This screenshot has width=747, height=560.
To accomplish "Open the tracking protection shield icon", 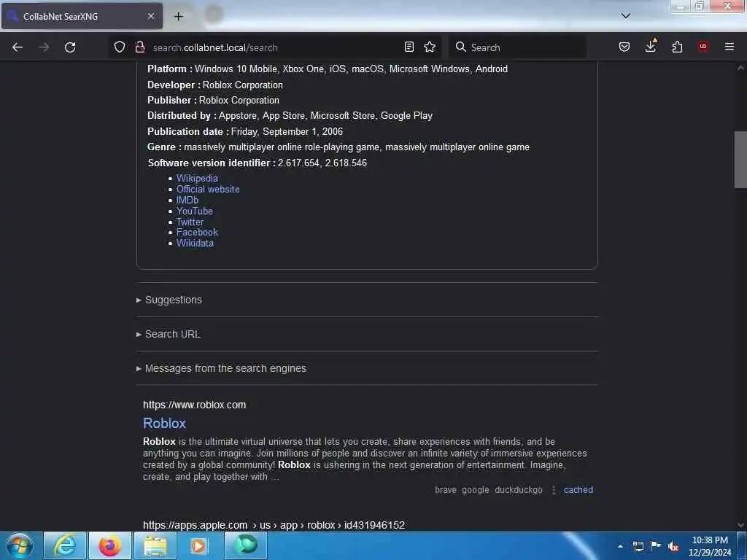I will tap(120, 47).
